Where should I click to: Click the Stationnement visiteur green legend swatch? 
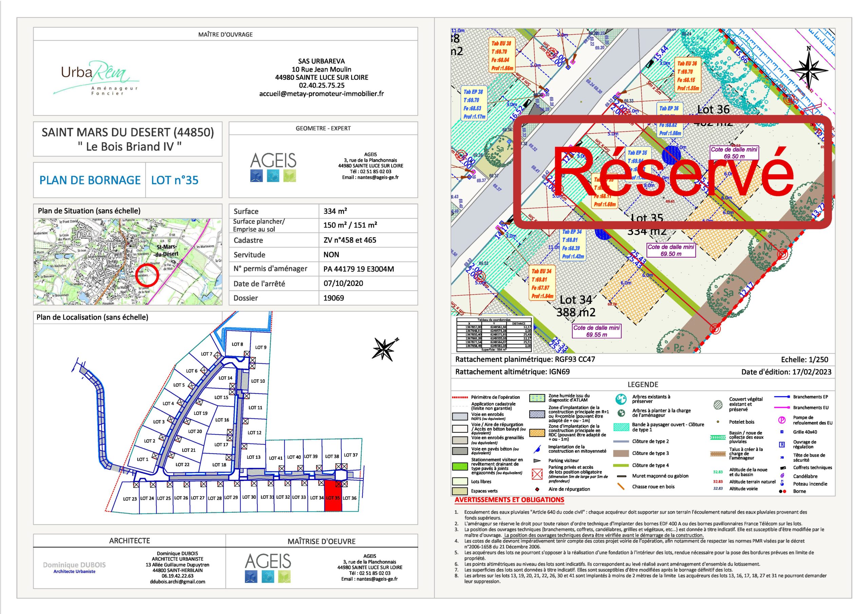pos(460,467)
